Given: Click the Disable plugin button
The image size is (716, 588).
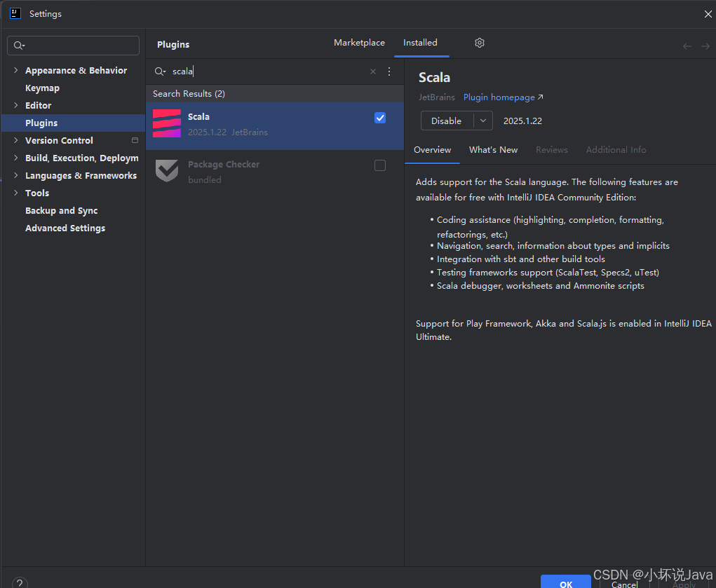Looking at the screenshot, I should 447,121.
